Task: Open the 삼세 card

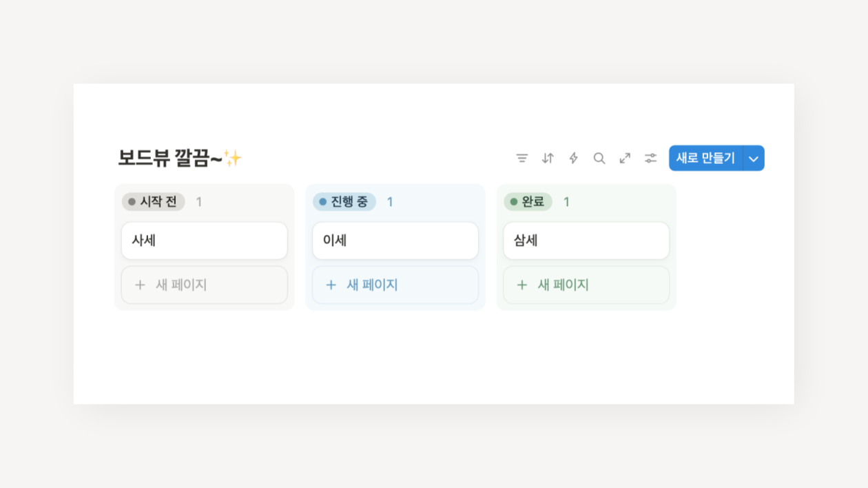Action: [x=586, y=241]
